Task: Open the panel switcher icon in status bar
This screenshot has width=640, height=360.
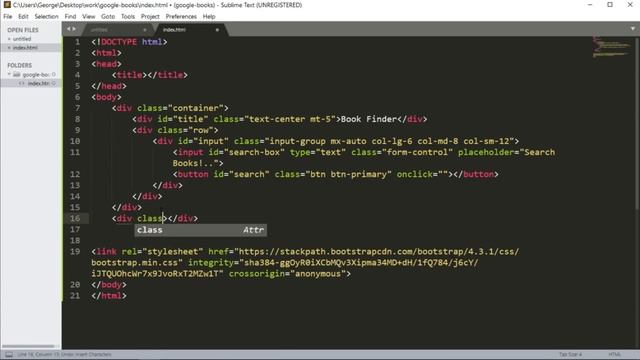Action: [9, 355]
